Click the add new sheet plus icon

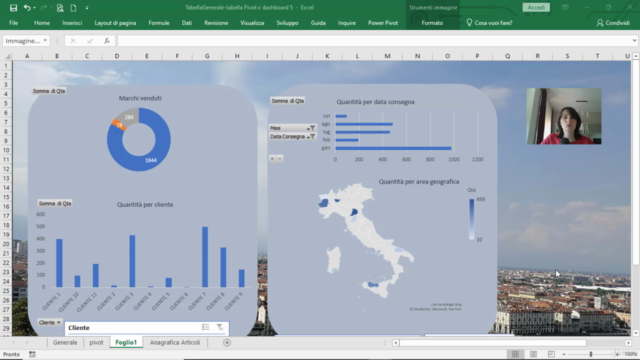coord(227,343)
